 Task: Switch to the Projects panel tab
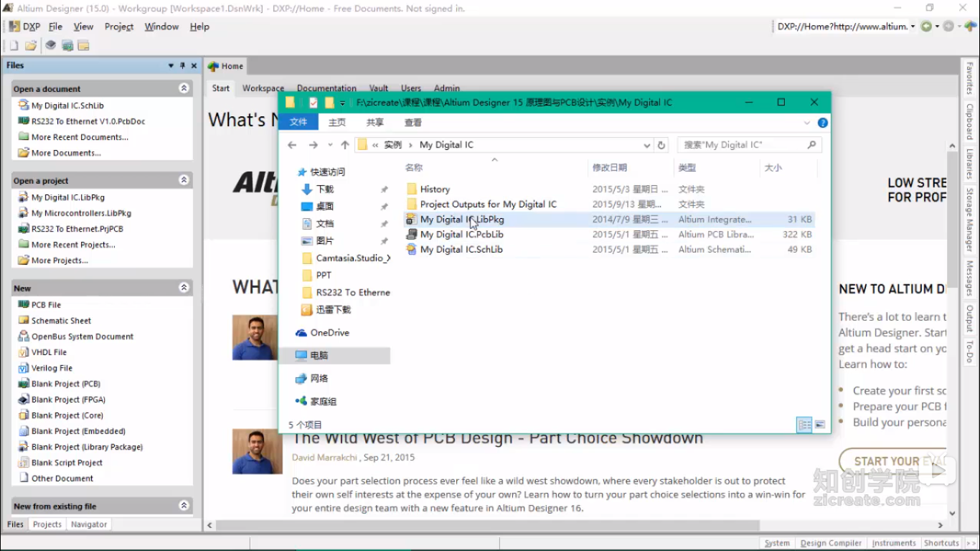click(x=47, y=524)
